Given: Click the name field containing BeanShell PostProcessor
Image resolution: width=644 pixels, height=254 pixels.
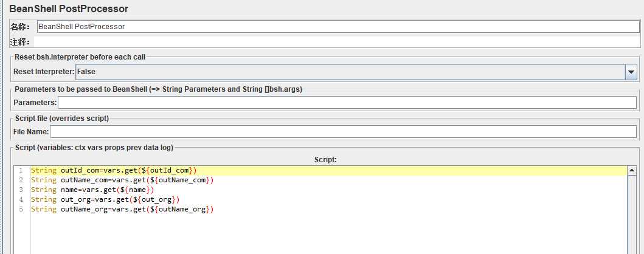Looking at the screenshot, I should 338,27.
